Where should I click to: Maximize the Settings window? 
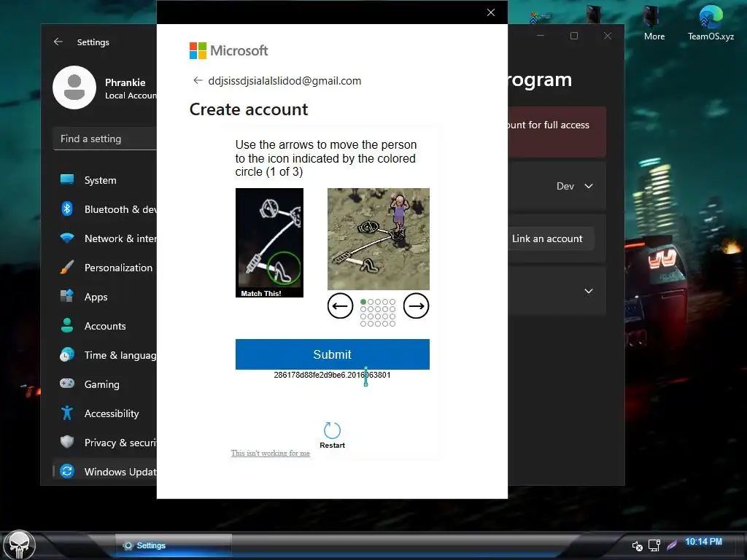pyautogui.click(x=574, y=36)
